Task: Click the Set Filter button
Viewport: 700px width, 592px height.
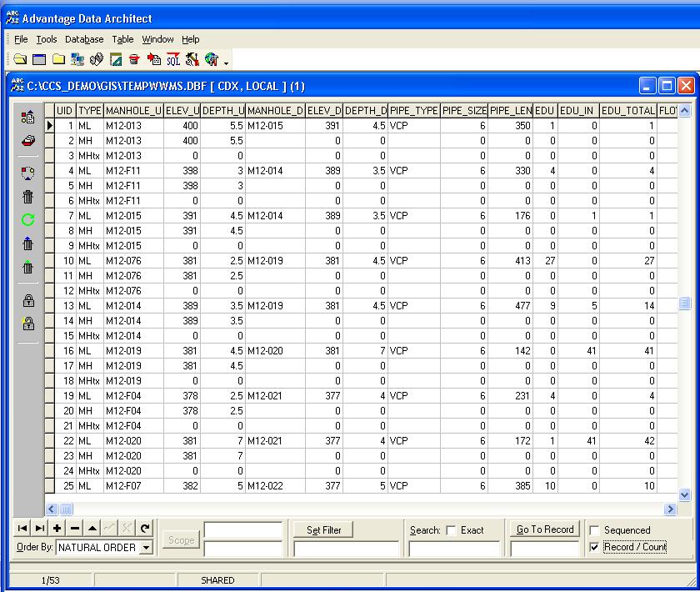Action: pos(323,530)
